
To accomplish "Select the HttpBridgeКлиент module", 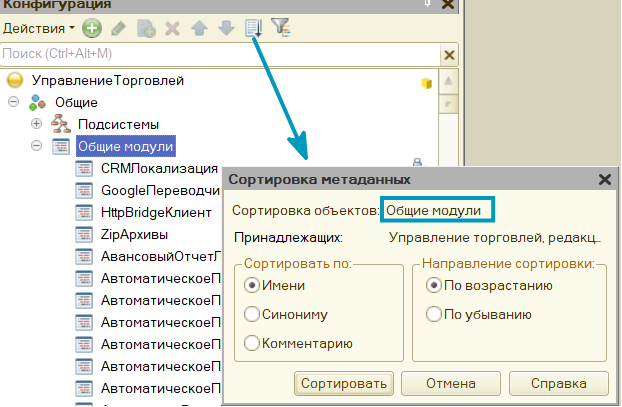I will click(156, 212).
